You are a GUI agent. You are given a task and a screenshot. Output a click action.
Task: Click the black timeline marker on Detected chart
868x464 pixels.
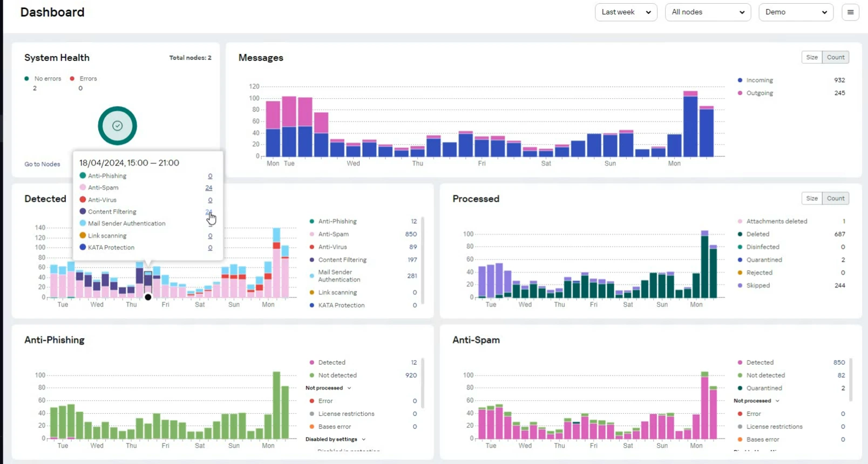[148, 297]
